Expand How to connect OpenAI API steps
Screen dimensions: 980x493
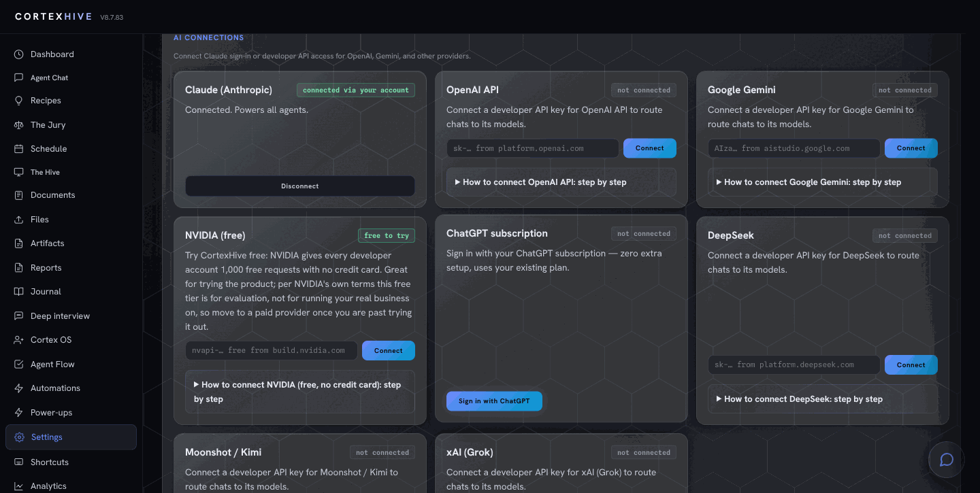(561, 182)
